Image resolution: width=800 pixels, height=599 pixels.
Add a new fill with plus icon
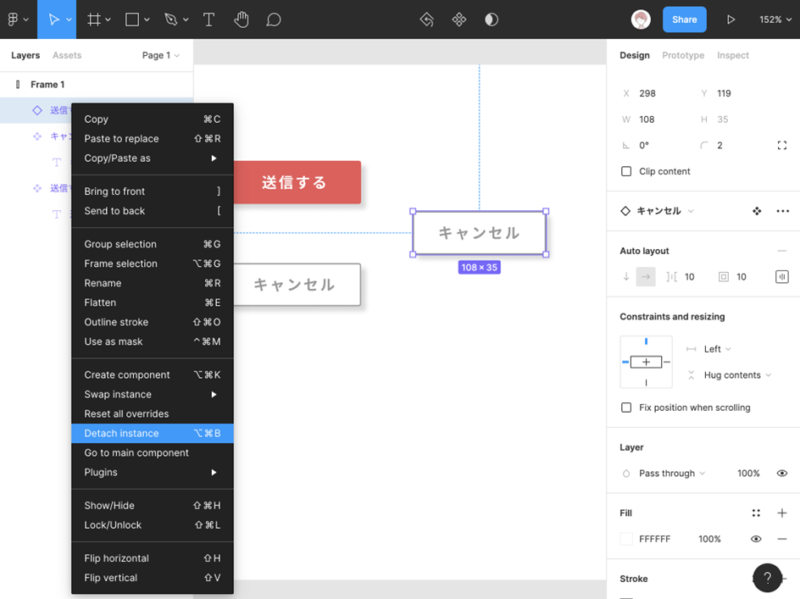pos(782,513)
